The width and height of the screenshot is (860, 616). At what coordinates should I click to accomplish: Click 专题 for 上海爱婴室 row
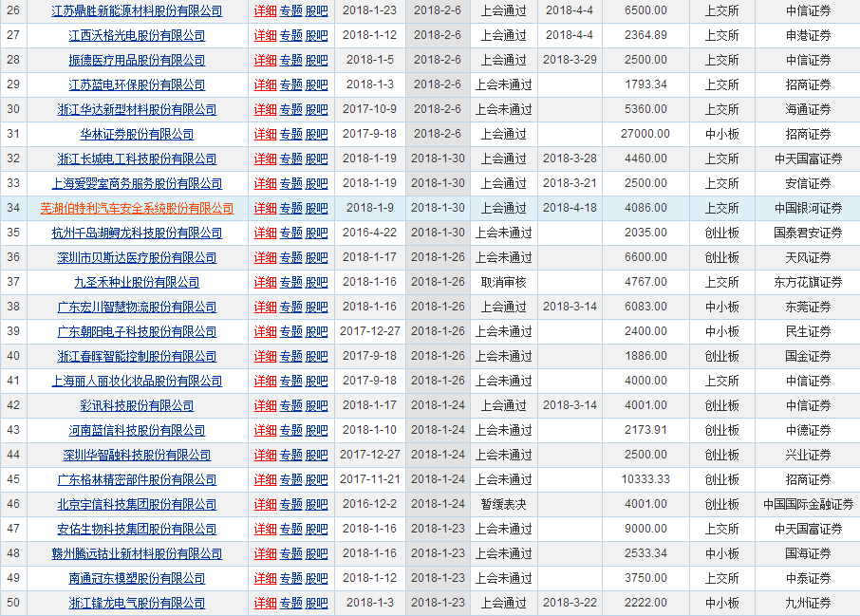[291, 184]
